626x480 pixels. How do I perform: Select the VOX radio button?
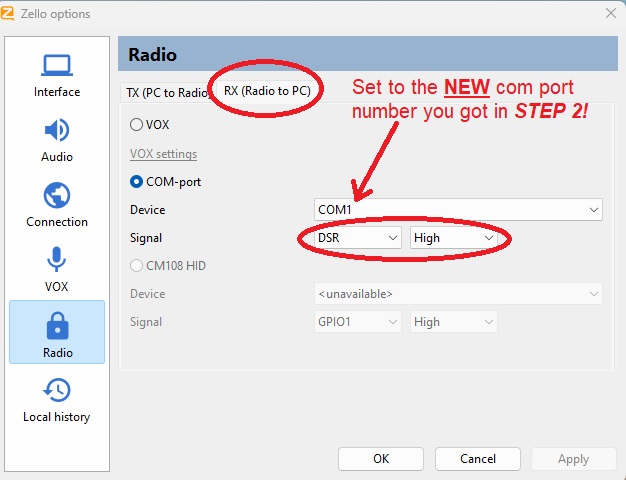136,125
